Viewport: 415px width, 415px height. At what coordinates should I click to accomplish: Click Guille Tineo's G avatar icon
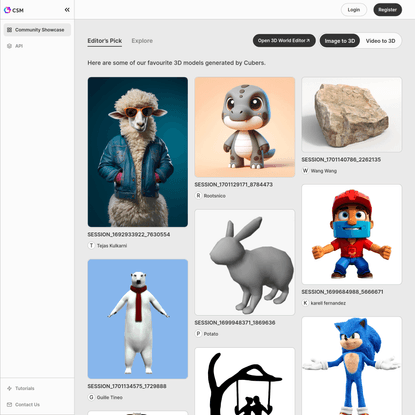[91, 397]
